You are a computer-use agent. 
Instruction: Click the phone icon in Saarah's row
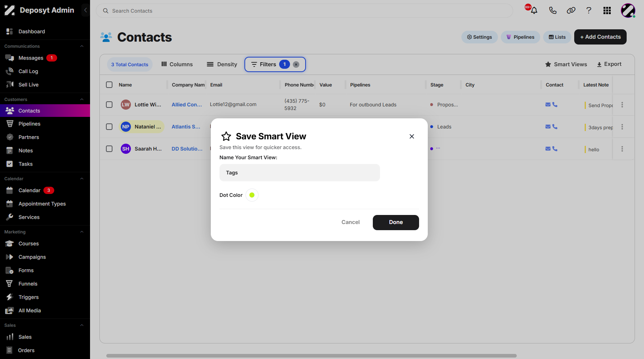555,149
